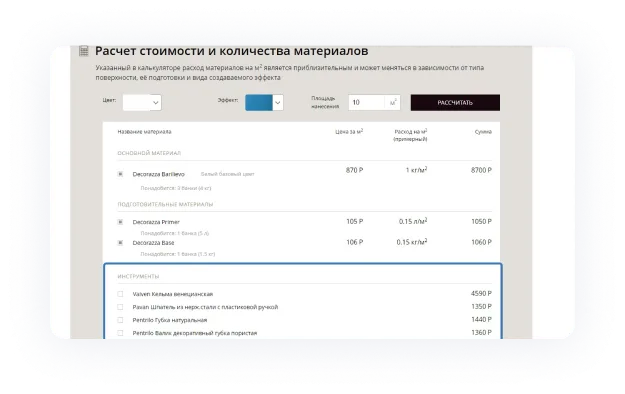Click the calculator icon beside the heading
625x394 pixels.
[x=84, y=51]
